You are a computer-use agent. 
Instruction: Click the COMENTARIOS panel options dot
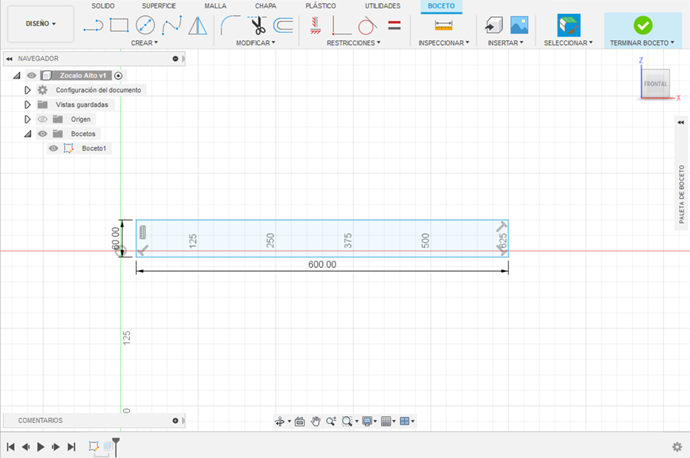pos(175,421)
